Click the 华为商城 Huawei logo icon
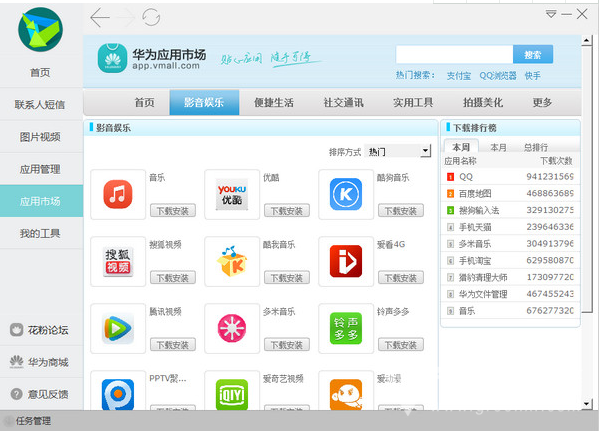 [x=16, y=362]
